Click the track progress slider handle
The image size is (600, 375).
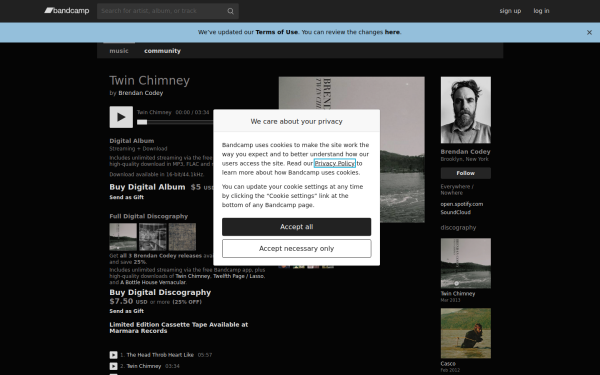pyautogui.click(x=142, y=122)
